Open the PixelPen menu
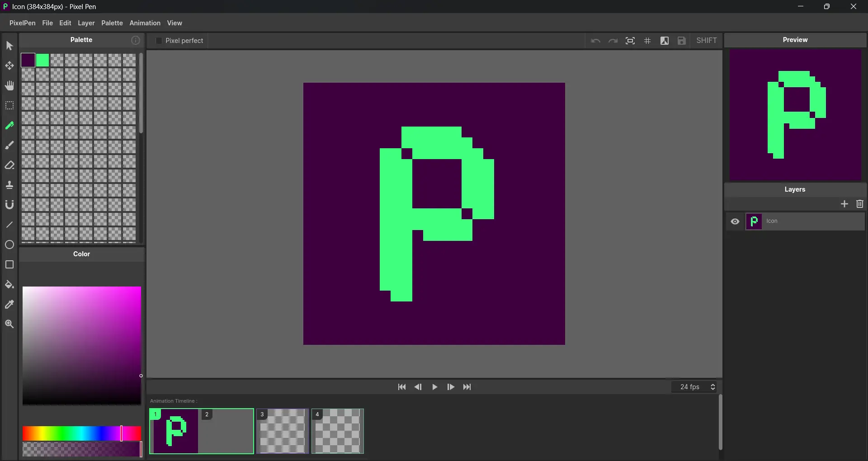This screenshot has height=461, width=868. (x=22, y=23)
